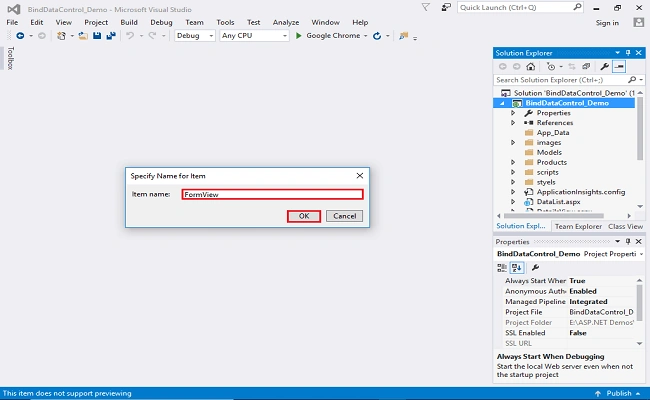
Task: Open Properties via Solution Explorer wrench icon
Action: tap(604, 66)
